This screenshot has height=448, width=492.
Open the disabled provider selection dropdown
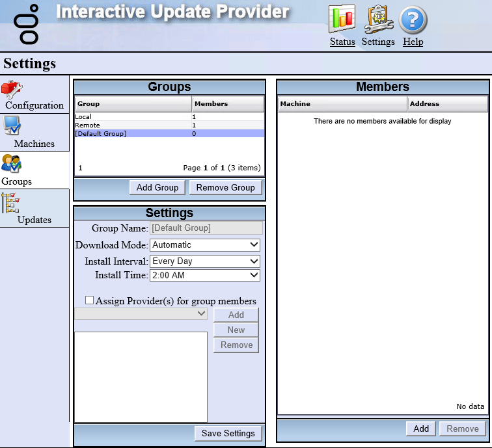(x=141, y=313)
